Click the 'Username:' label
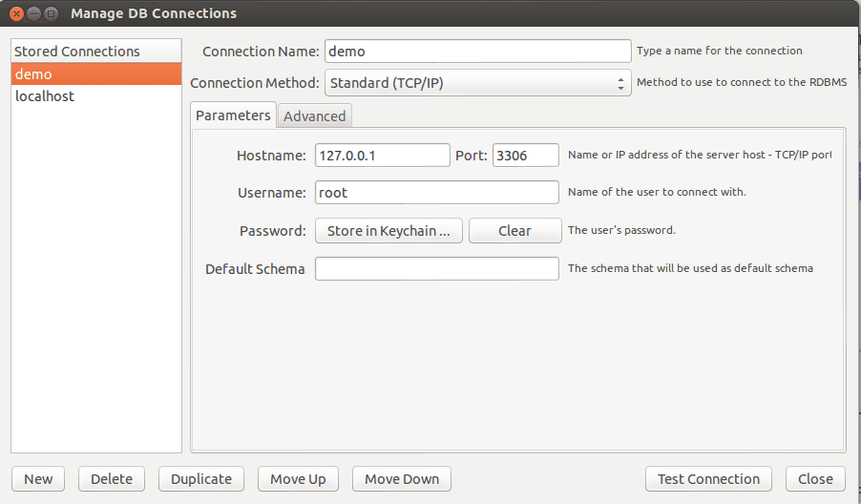The height and width of the screenshot is (504, 861). click(x=272, y=193)
